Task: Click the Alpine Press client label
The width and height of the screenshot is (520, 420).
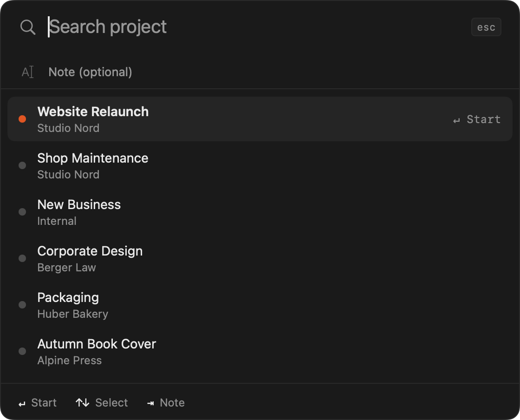Action: [69, 360]
